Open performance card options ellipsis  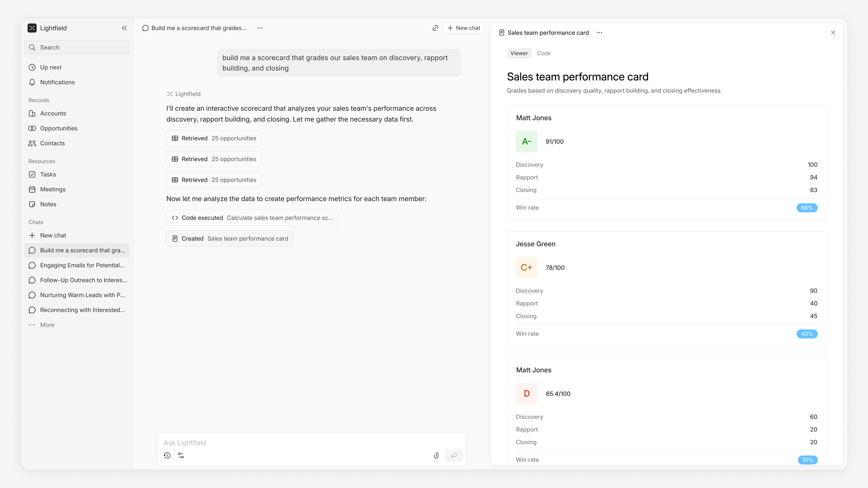[x=599, y=33]
